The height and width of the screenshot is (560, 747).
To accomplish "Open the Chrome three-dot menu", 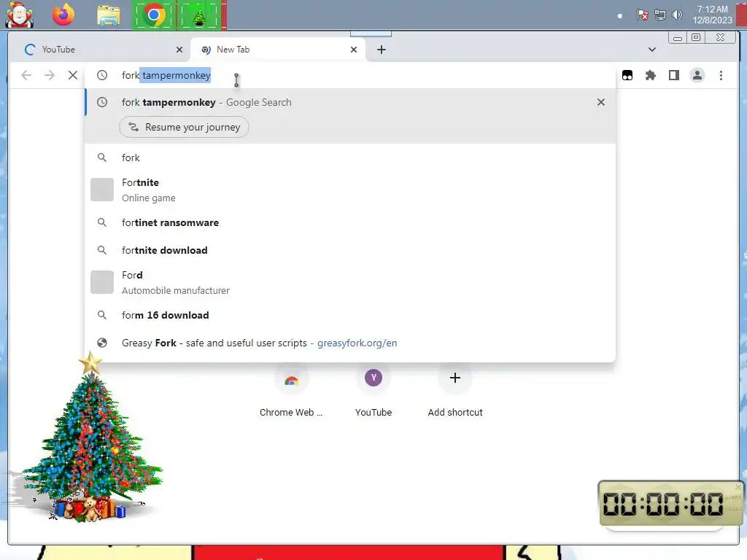I will point(721,75).
